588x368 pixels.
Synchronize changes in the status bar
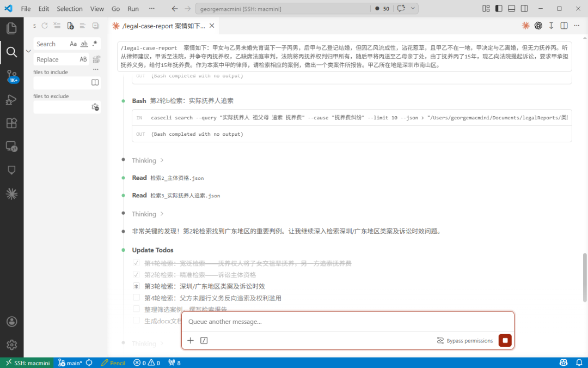coord(89,363)
